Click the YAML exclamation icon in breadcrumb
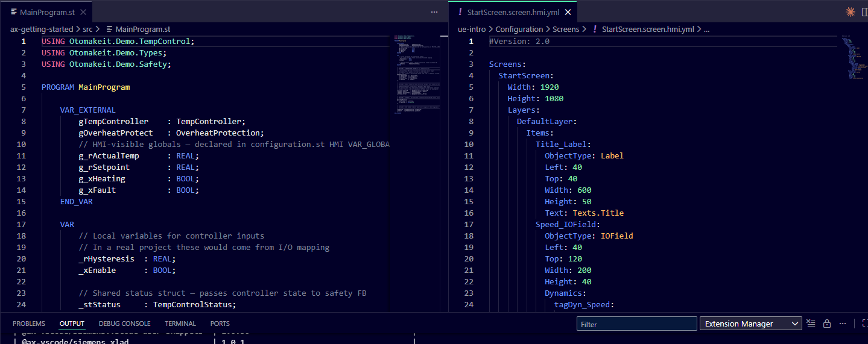This screenshot has width=868, height=344. (x=595, y=29)
